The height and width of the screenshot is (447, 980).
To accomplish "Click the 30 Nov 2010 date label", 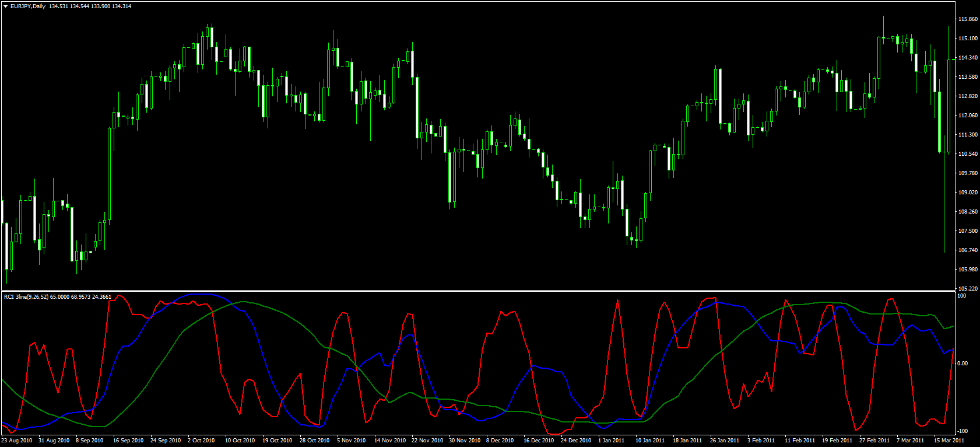I will pos(465,441).
